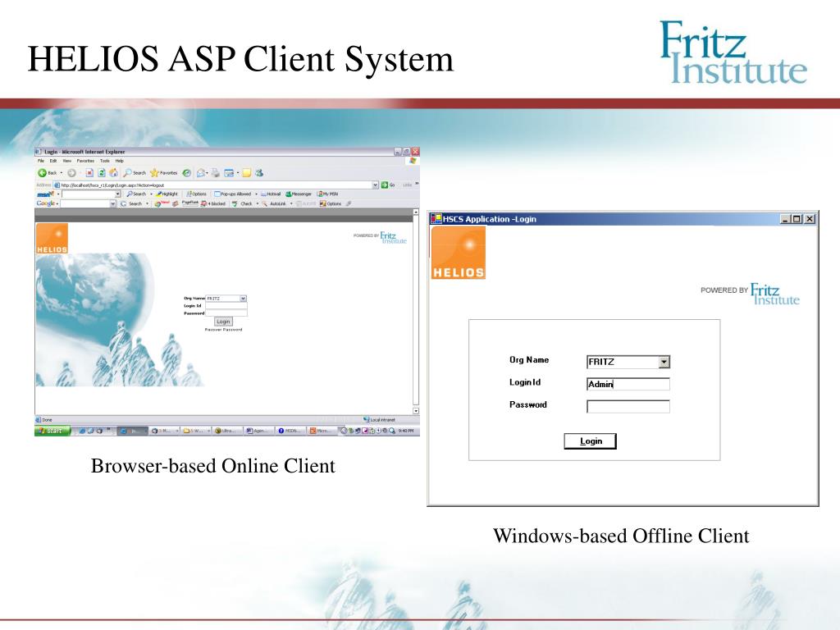This screenshot has height=630, width=840.
Task: Click the Check spelling tool on Google toolbar
Action: point(242,203)
